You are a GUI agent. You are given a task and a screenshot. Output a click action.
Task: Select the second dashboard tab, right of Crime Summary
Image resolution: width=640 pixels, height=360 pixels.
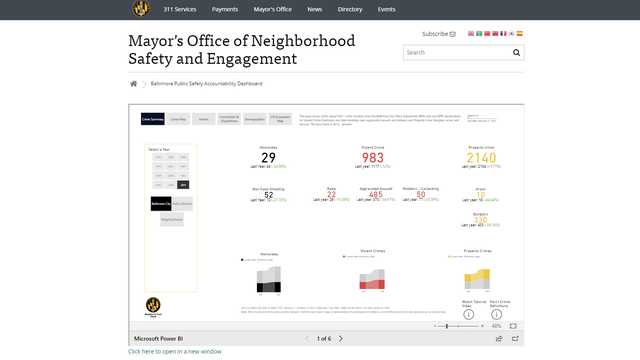(178, 119)
